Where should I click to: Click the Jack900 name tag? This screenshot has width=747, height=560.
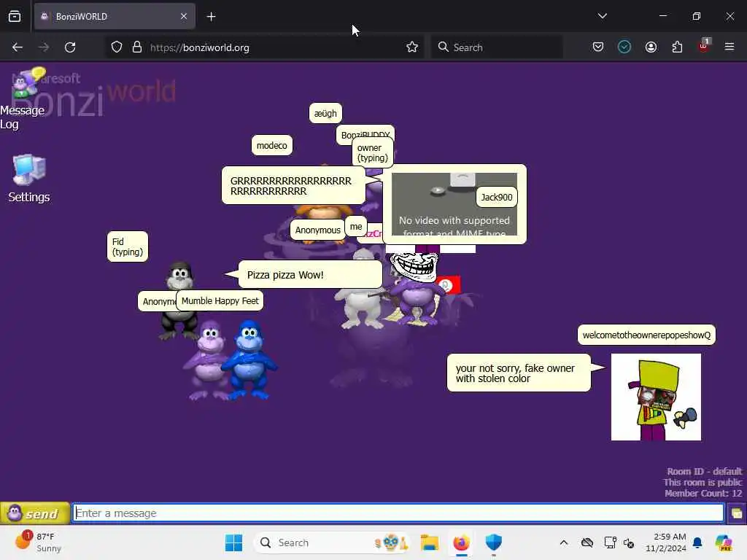pos(496,197)
